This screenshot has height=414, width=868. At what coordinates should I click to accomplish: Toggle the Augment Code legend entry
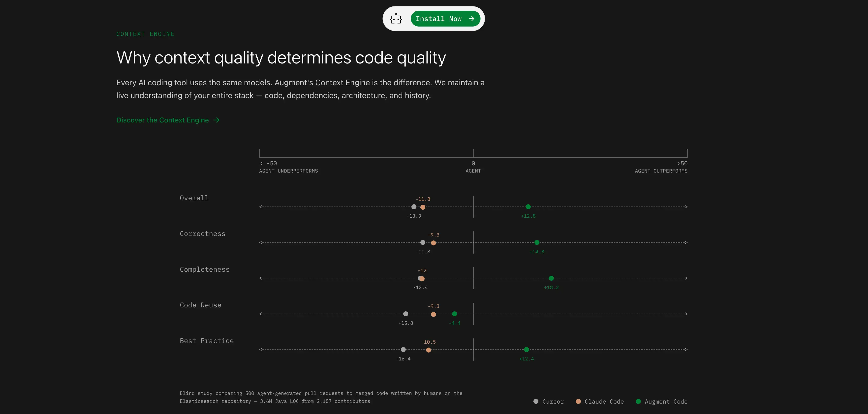pos(661,402)
